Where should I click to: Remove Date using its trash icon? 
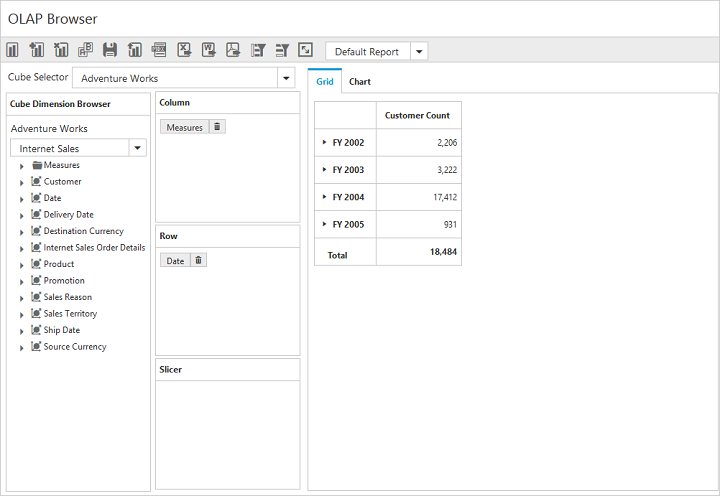198,260
